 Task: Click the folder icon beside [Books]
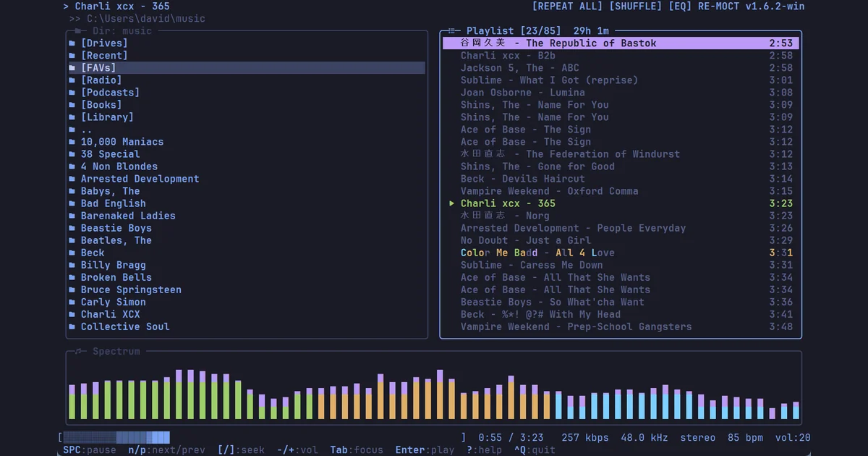pos(72,105)
